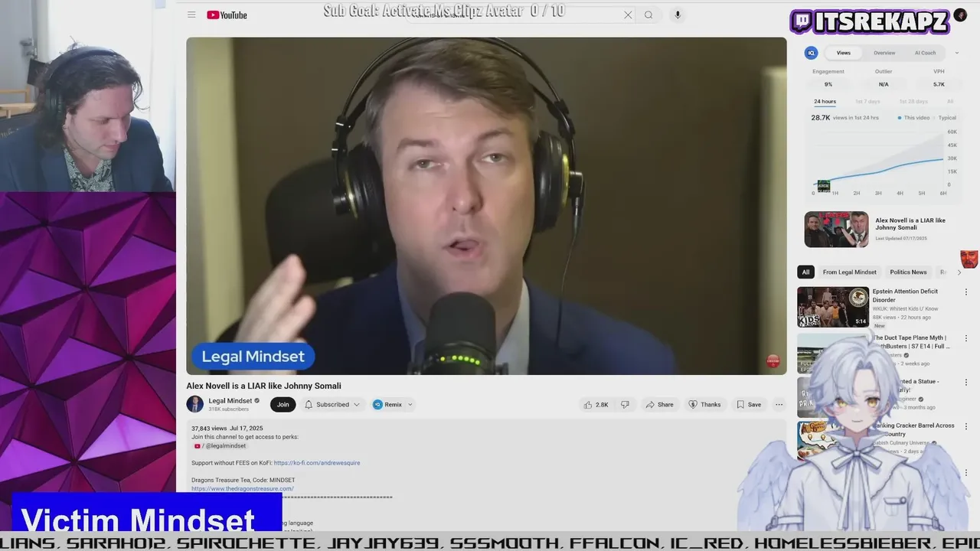The height and width of the screenshot is (551, 980).
Task: Share the video
Action: click(x=659, y=404)
